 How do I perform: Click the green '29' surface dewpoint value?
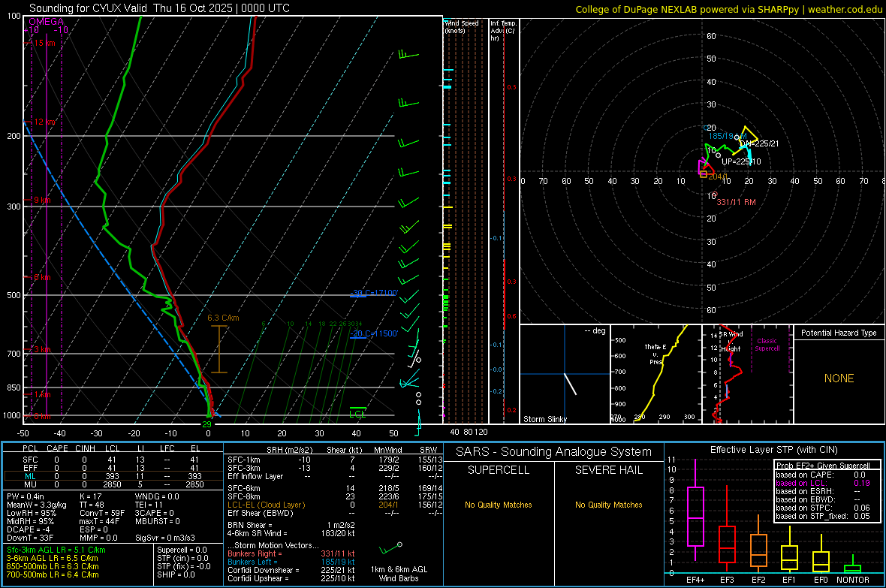pyautogui.click(x=206, y=424)
